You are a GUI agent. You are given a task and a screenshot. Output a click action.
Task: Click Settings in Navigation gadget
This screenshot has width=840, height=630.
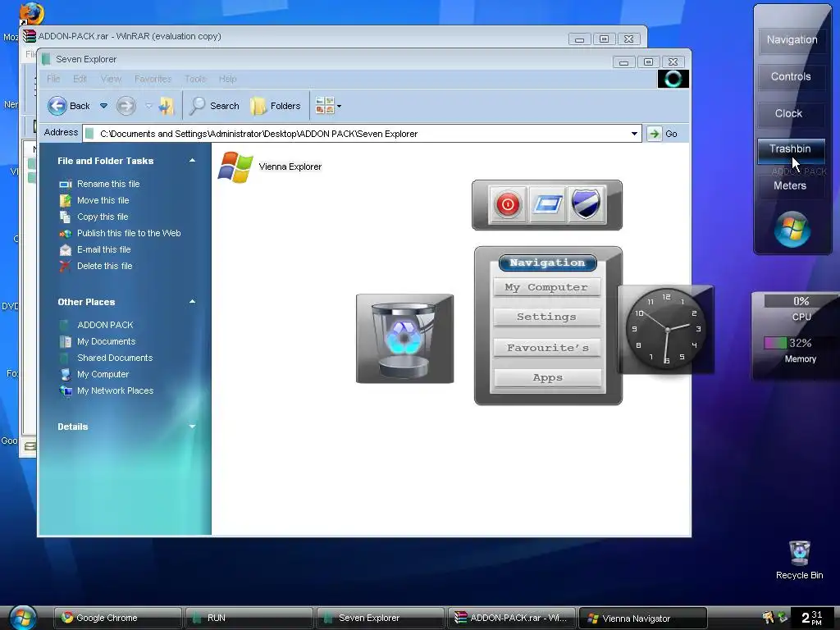click(546, 317)
